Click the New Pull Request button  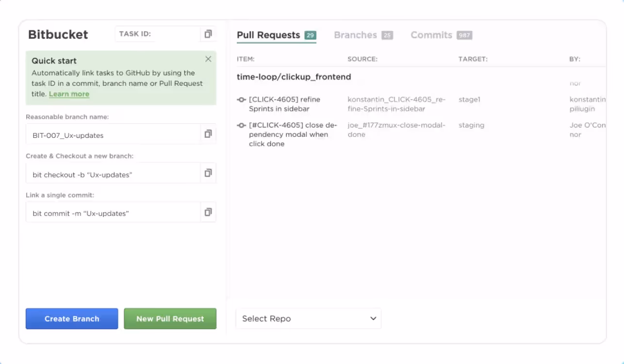(170, 318)
